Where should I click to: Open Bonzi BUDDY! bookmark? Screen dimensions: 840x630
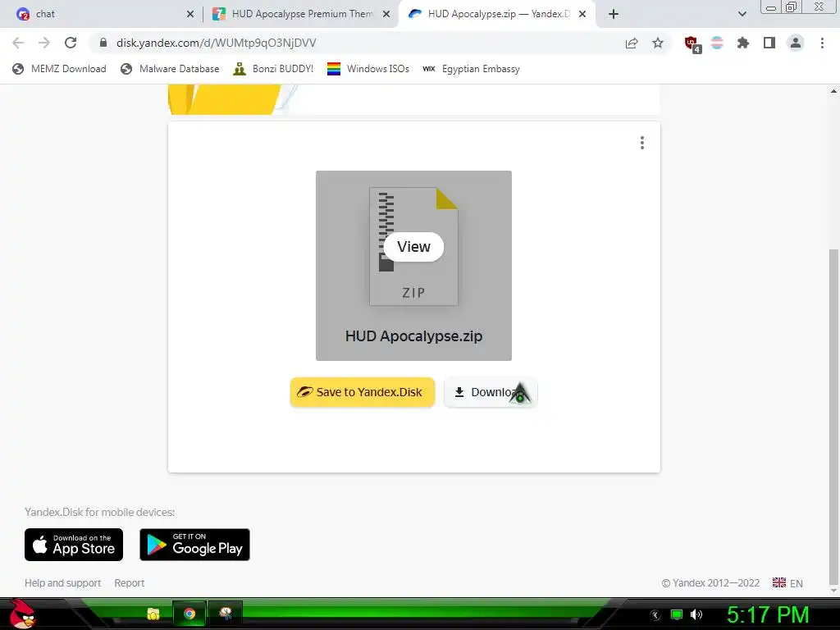273,69
